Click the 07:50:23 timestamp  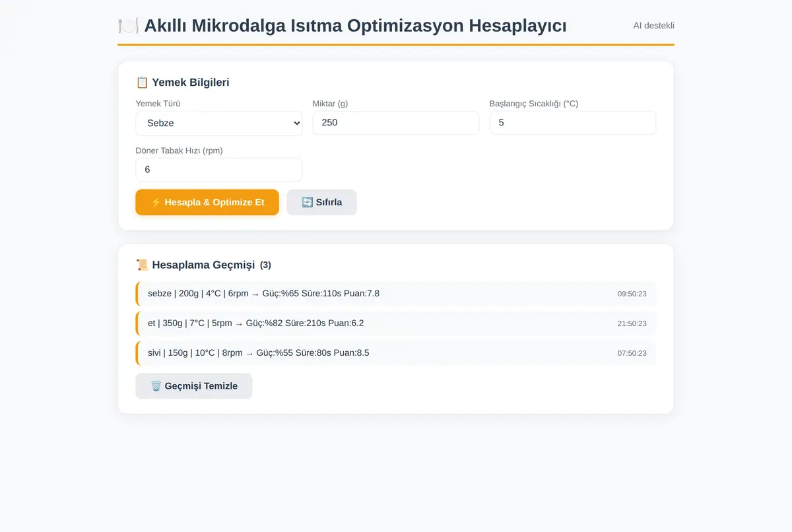(632, 353)
